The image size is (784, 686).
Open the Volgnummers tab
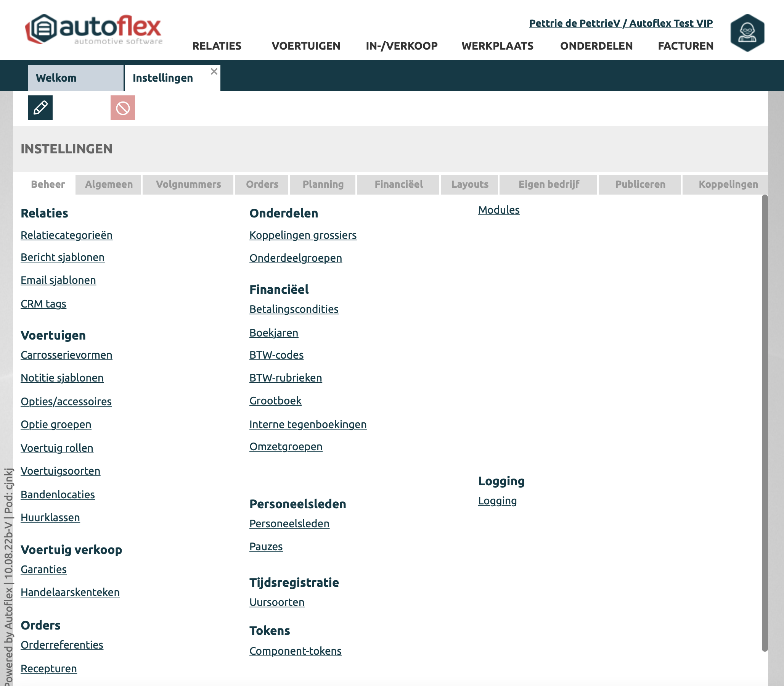tap(188, 185)
